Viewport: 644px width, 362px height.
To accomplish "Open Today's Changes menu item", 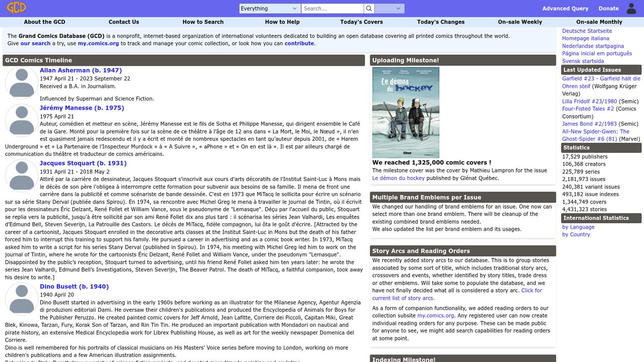I will [x=441, y=22].
